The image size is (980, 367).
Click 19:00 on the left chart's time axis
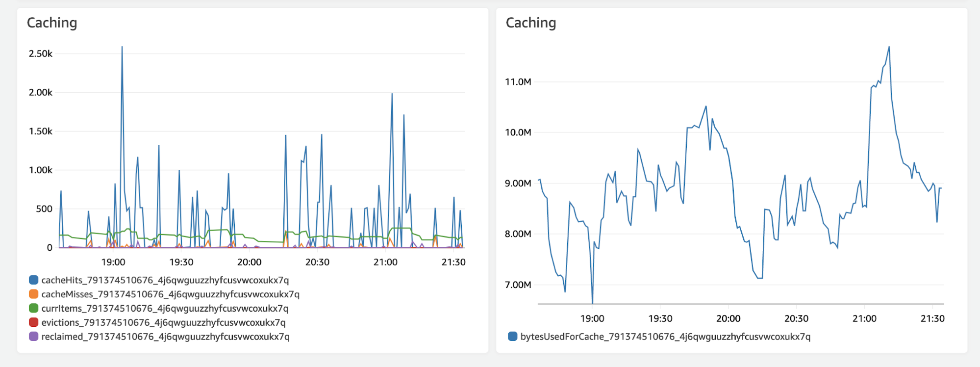[x=113, y=262]
